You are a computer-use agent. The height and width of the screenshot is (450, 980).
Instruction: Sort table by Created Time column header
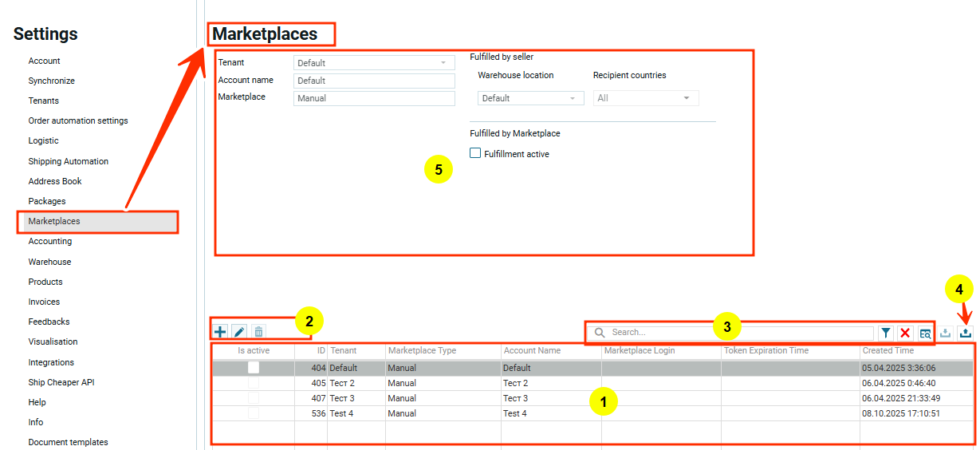(x=888, y=350)
